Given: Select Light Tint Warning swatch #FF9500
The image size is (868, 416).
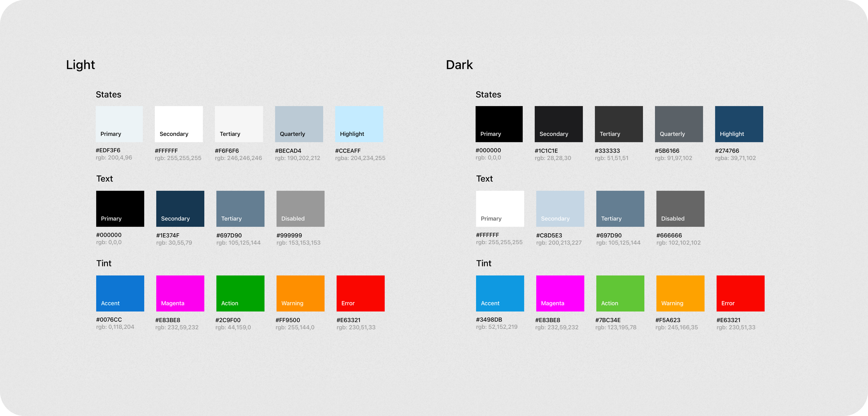Looking at the screenshot, I should pyautogui.click(x=301, y=293).
